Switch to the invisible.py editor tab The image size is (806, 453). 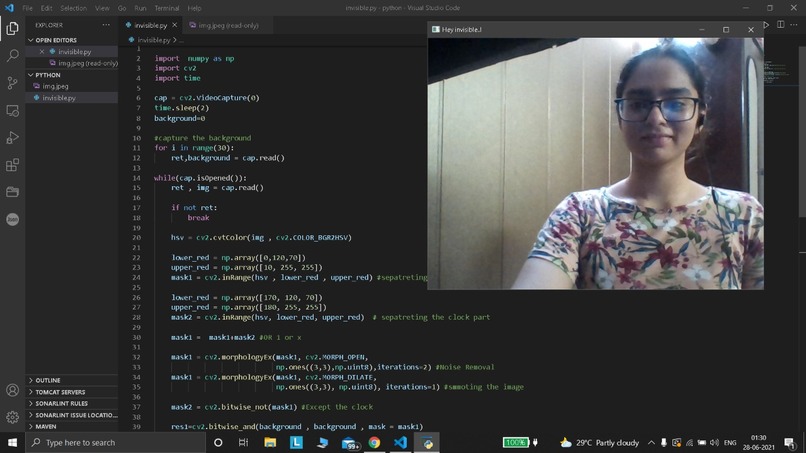tap(151, 25)
